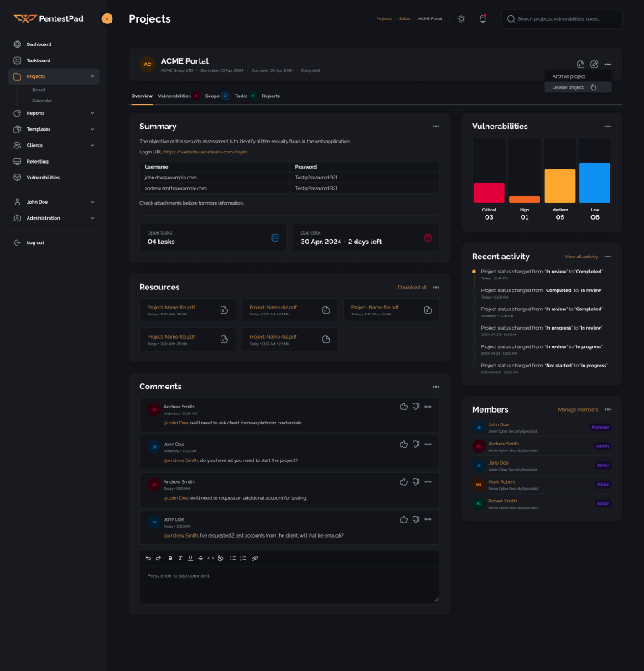Like John Doe's '2 test accounts' comment
The height and width of the screenshot is (671, 644).
(403, 519)
